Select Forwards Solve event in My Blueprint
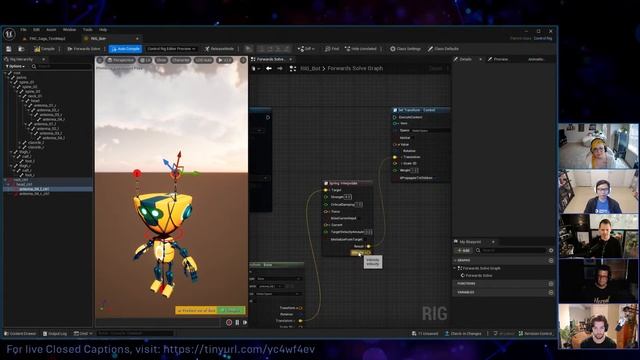This screenshot has width=640, height=360. 478,276
